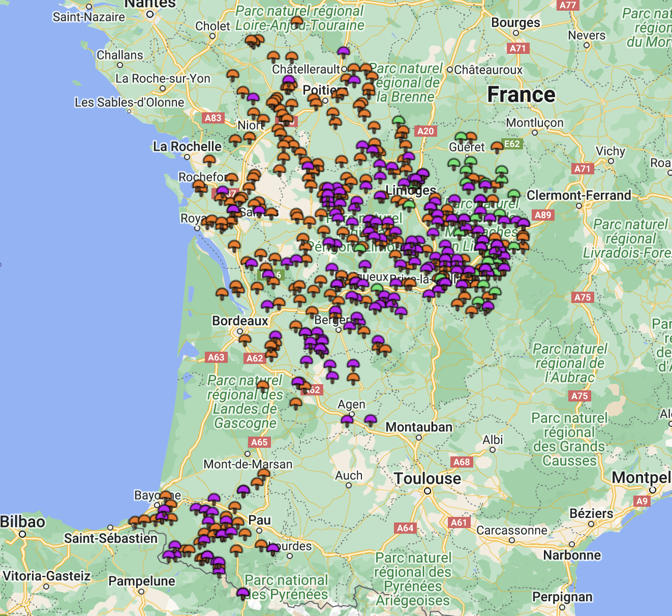Click the orange mushroom marker nearest Mont-de-Marsan
672x616 pixels.
tap(264, 474)
